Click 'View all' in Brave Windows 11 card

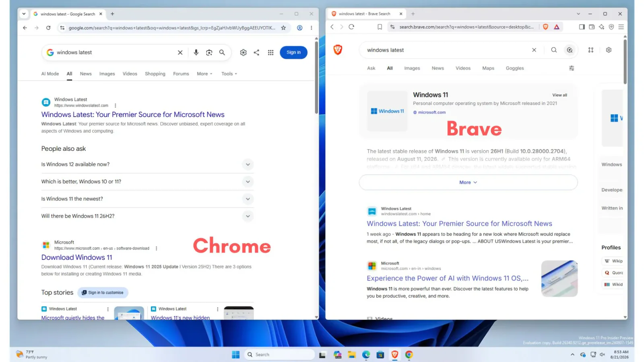(x=559, y=95)
